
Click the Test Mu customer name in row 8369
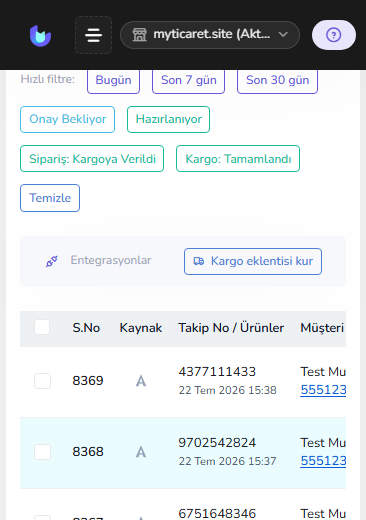(x=323, y=372)
